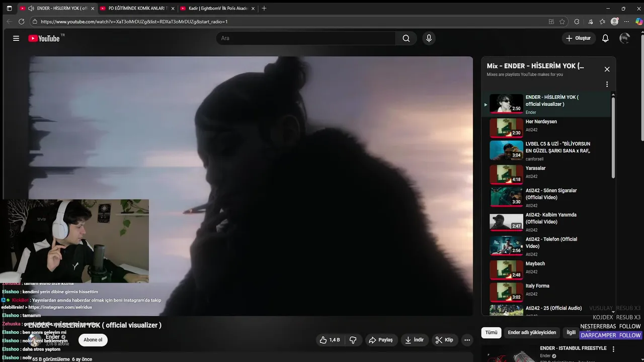The height and width of the screenshot is (362, 644).
Task: Play LVBEL C5 & UZİ BİLİYORSUN video
Action: (x=546, y=150)
